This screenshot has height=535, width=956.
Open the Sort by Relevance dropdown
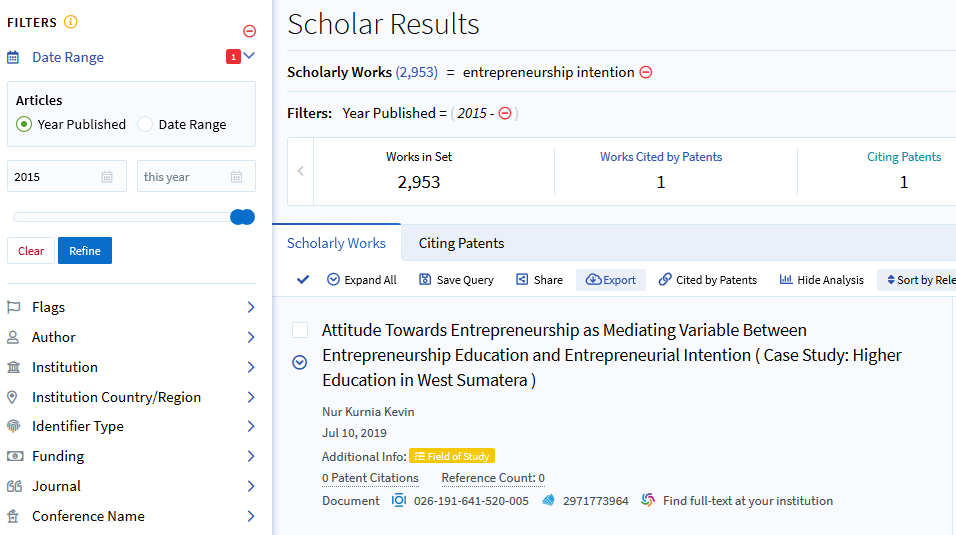click(x=915, y=280)
